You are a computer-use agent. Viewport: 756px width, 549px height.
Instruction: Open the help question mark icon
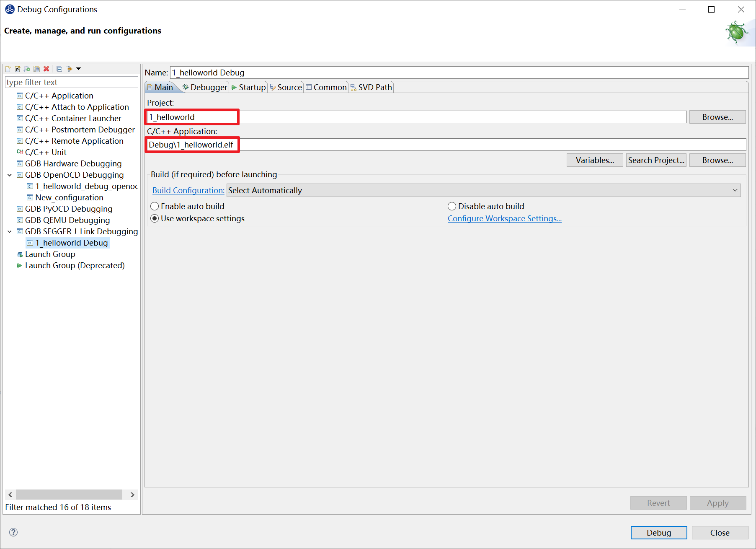(x=13, y=532)
